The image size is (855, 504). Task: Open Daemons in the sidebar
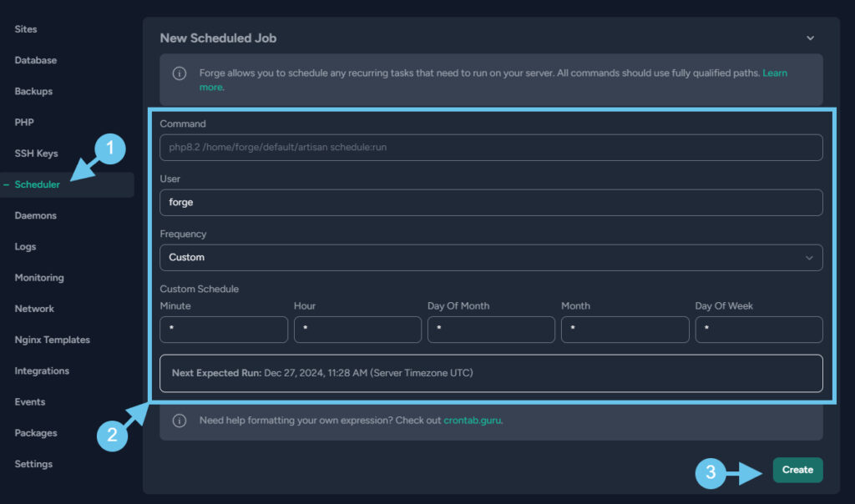point(35,216)
